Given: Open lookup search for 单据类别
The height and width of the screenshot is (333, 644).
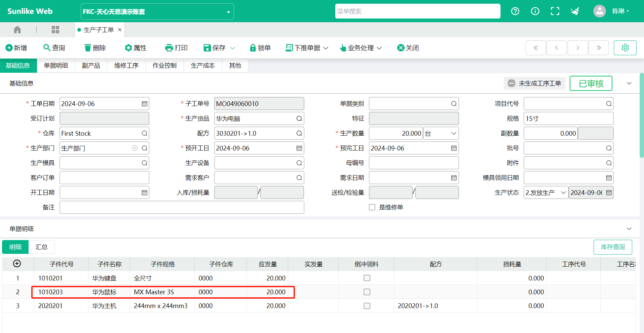Looking at the screenshot, I should [x=454, y=104].
